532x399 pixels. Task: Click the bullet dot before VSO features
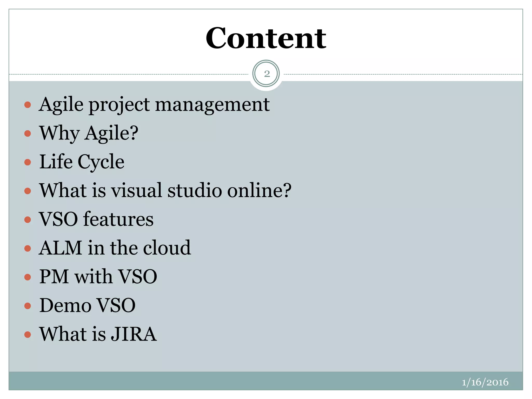[28, 220]
